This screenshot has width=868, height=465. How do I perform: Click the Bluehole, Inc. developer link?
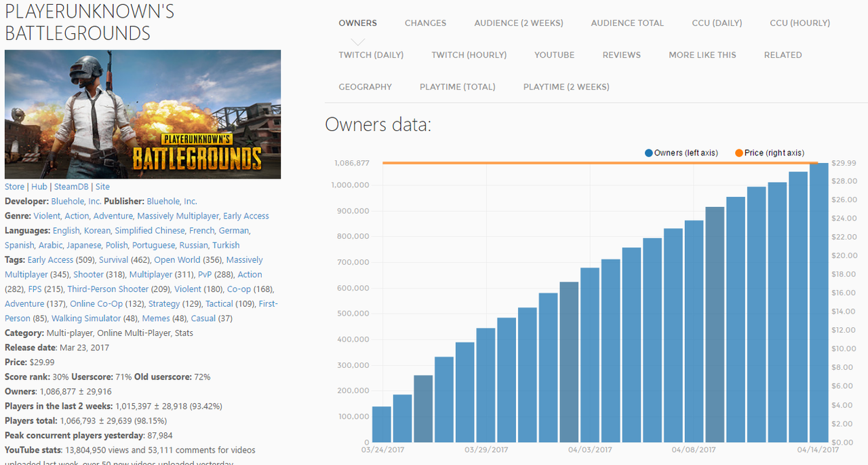tap(76, 202)
